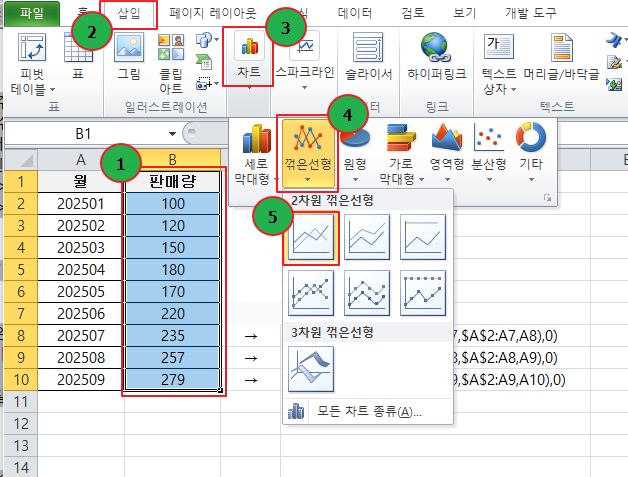Click cell with value 202509
628x477 pixels.
tap(81, 380)
